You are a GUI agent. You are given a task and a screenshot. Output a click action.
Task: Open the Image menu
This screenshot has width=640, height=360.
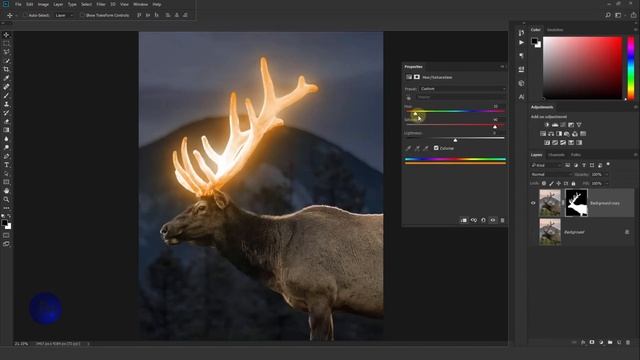[x=43, y=4]
